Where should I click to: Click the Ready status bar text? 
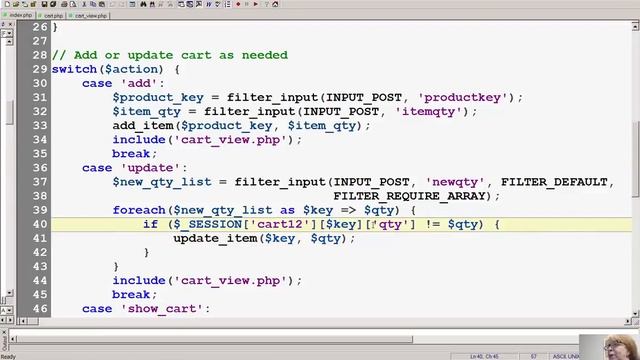pyautogui.click(x=8, y=356)
